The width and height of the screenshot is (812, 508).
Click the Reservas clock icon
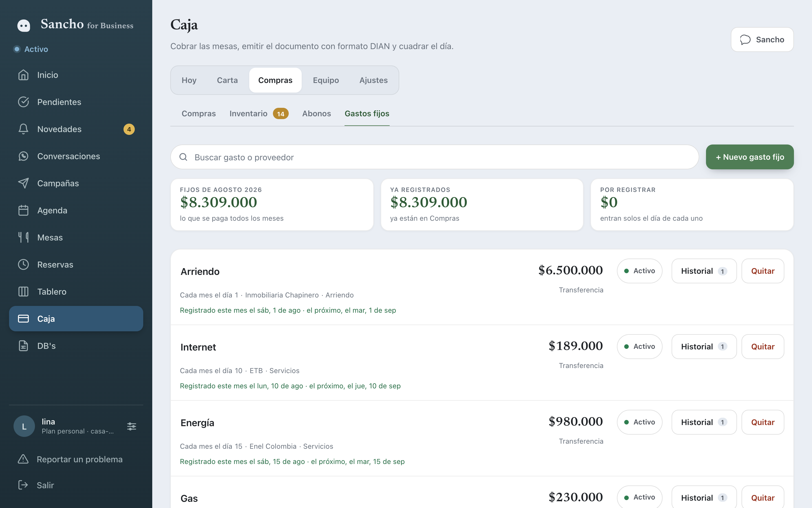[23, 264]
